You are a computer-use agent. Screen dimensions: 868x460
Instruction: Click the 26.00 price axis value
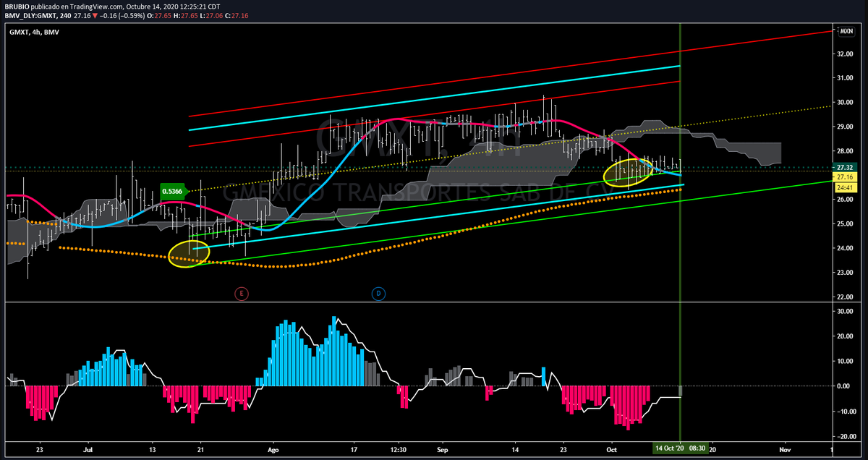click(x=846, y=200)
